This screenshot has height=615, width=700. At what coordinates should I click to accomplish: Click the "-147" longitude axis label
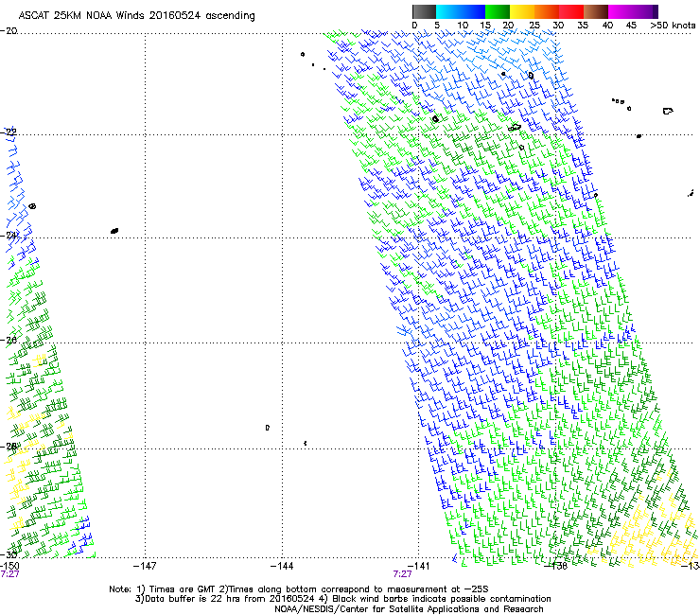pyautogui.click(x=145, y=566)
